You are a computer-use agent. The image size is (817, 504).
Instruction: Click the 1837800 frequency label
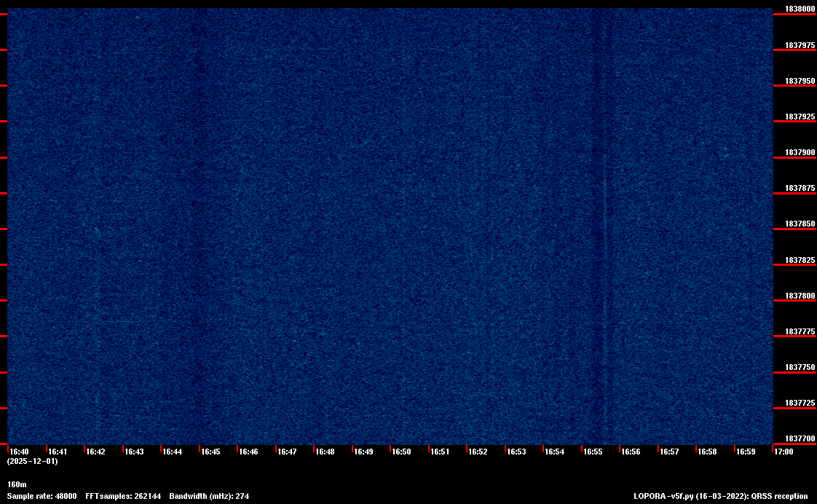(800, 296)
